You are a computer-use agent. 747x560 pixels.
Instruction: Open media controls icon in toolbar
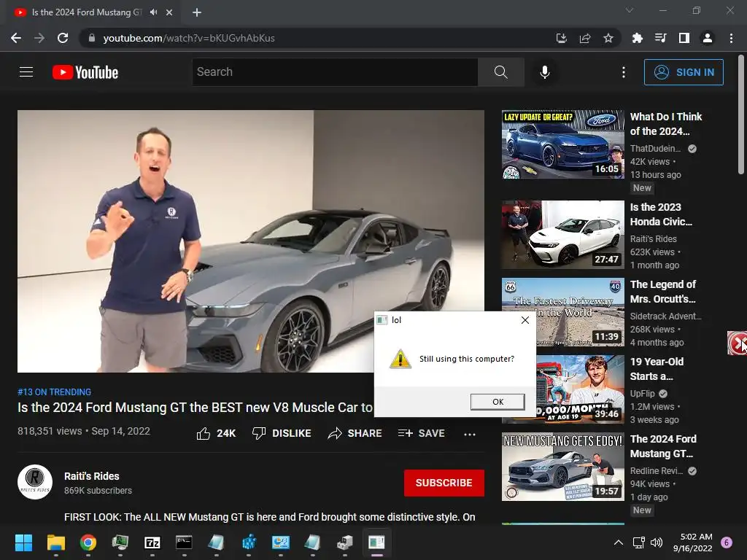(661, 38)
